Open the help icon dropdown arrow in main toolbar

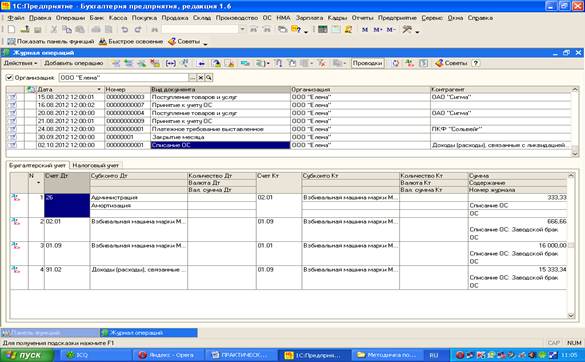[x=306, y=31]
